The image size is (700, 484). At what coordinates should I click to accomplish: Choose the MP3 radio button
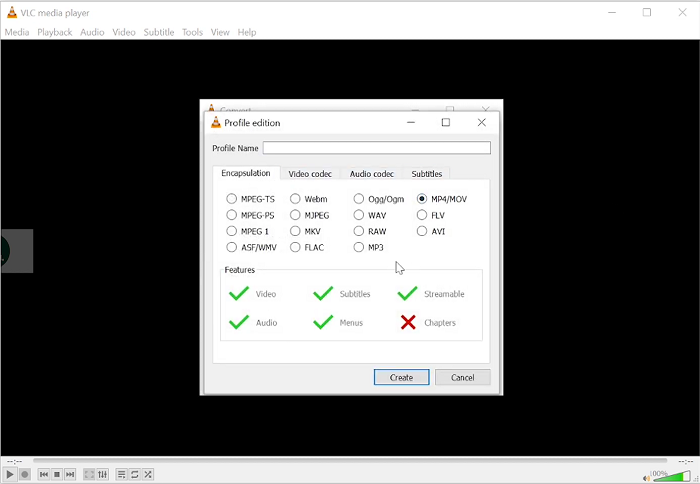pyautogui.click(x=358, y=247)
